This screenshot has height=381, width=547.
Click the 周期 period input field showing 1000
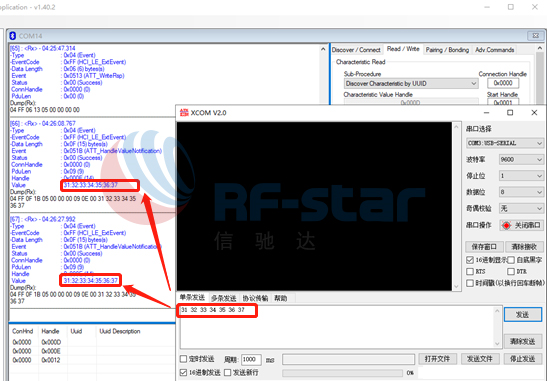coord(251,359)
